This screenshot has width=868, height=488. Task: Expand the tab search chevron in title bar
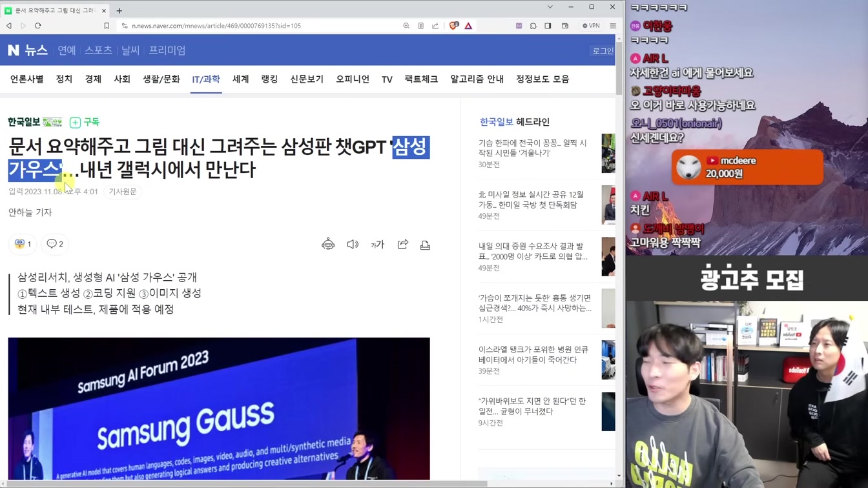[x=550, y=7]
